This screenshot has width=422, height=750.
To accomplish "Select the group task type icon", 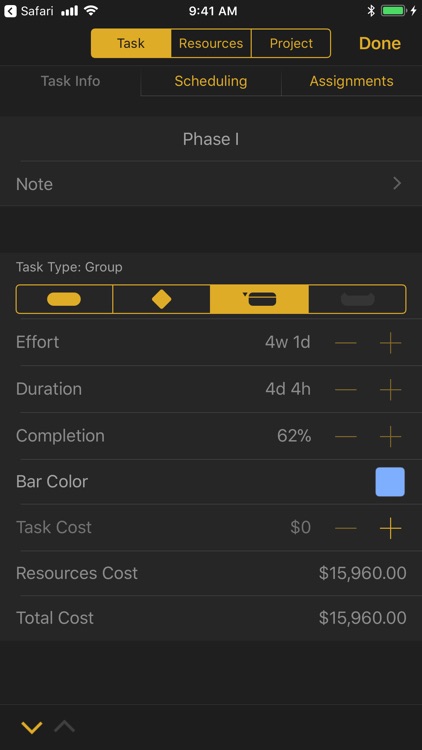I will coord(259,299).
